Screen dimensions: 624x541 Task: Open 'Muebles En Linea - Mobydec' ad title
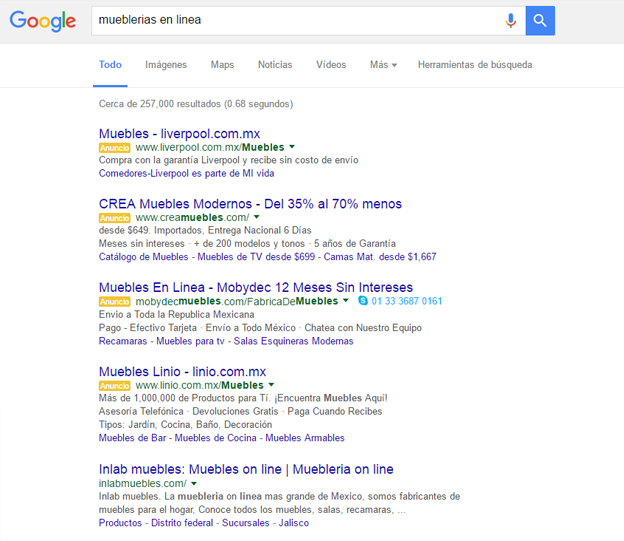[256, 287]
